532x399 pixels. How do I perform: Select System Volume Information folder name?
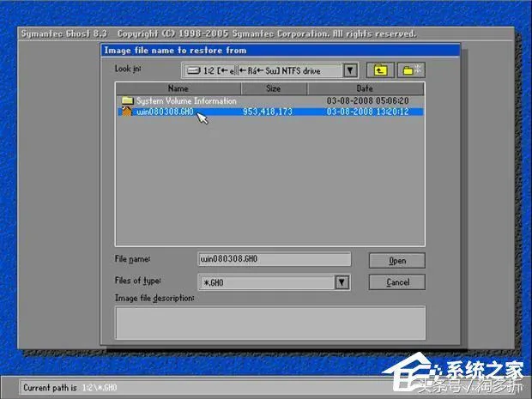pos(186,100)
